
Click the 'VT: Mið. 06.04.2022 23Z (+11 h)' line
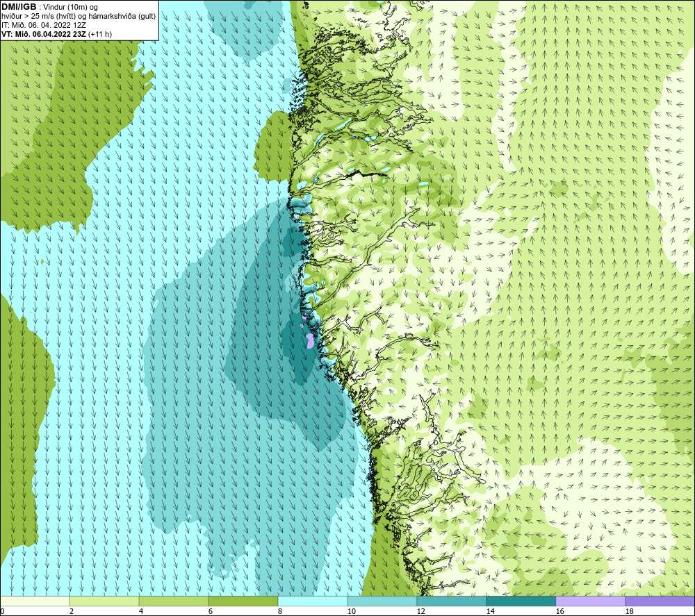pos(56,34)
